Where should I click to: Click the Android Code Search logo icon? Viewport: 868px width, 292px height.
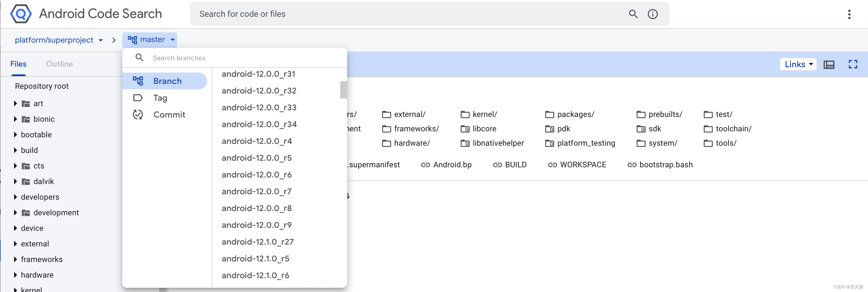(21, 14)
